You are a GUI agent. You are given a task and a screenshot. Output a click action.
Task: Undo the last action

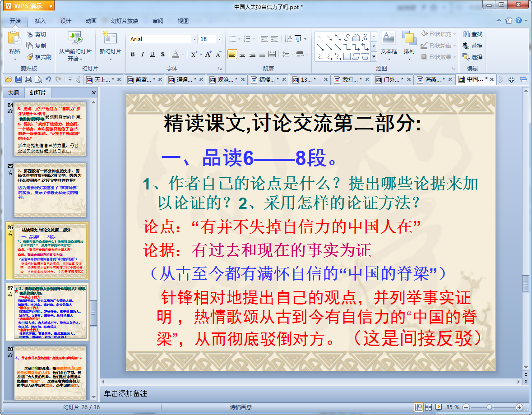[48, 80]
